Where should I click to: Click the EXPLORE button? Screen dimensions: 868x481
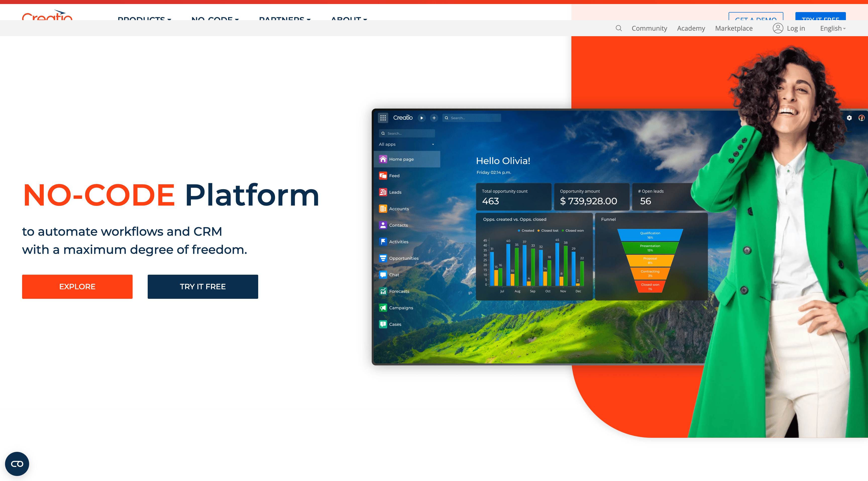[77, 286]
